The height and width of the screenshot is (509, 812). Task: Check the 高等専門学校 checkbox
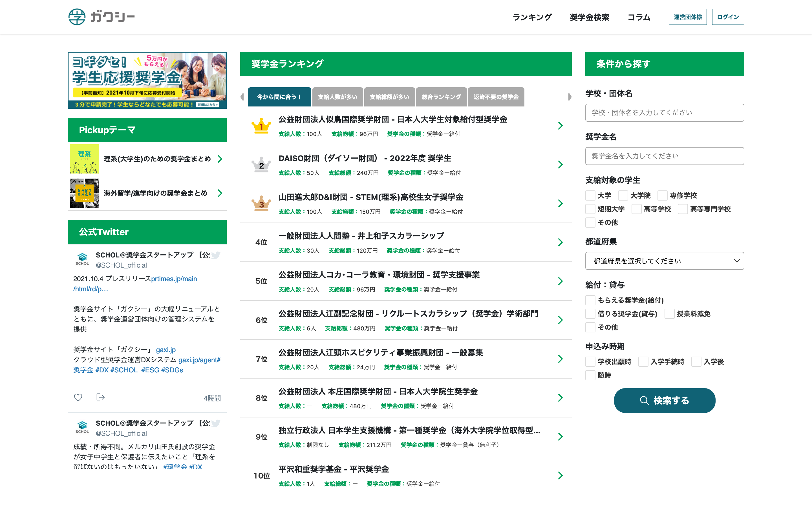pyautogui.click(x=683, y=209)
